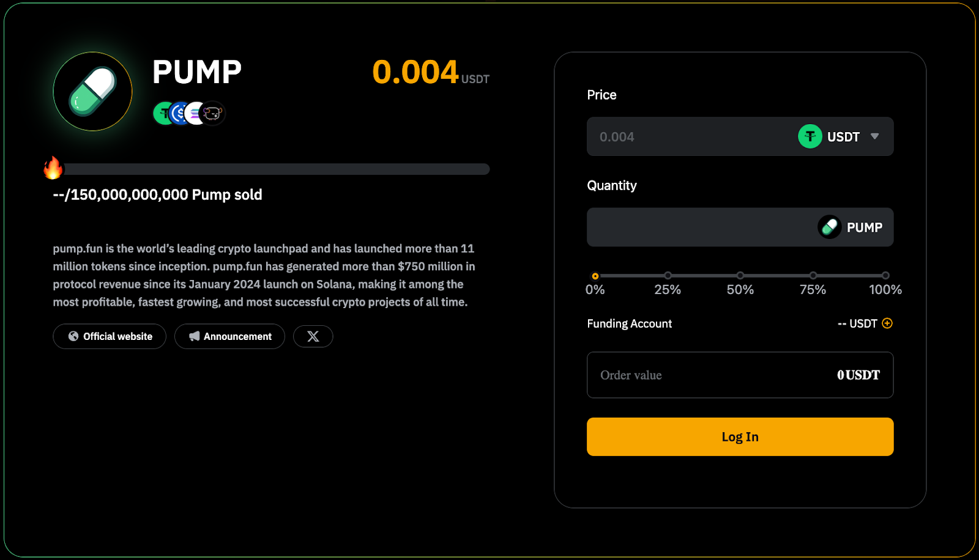The image size is (979, 560).
Task: Set quantity slider to 25%
Action: pos(668,276)
